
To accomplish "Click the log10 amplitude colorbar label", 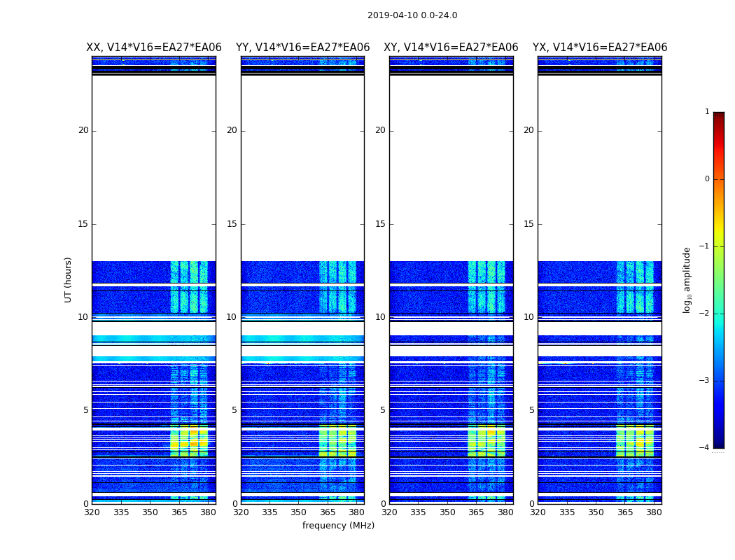I will tap(687, 280).
